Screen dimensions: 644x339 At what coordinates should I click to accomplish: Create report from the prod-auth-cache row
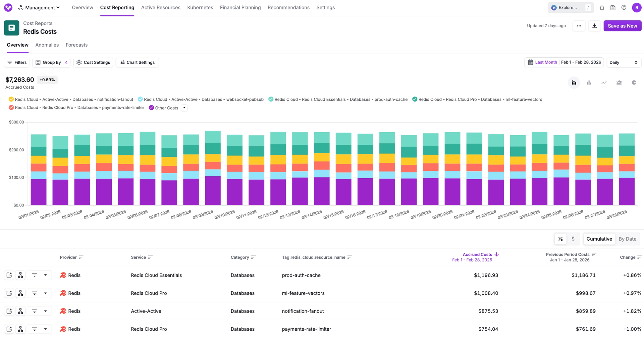9,275
